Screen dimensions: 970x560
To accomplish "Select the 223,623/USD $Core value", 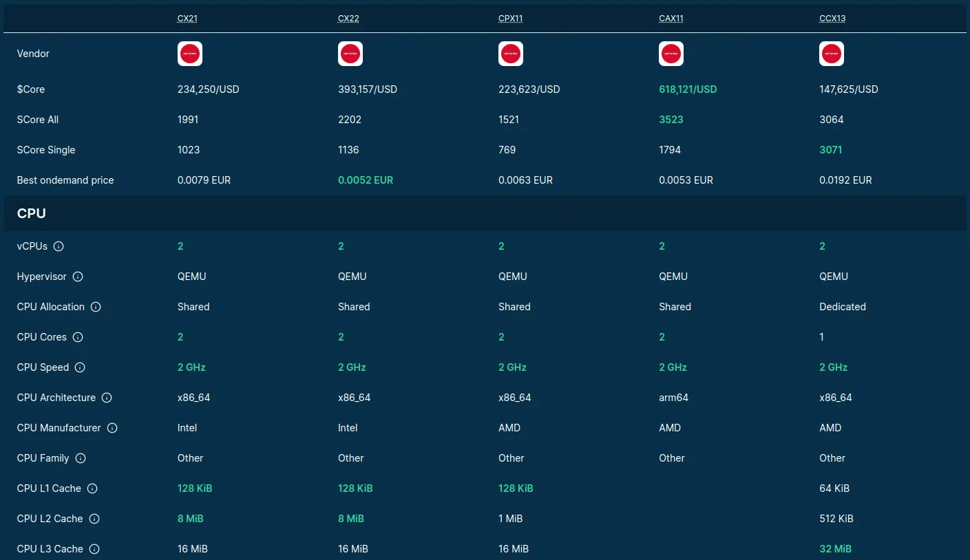I will click(x=529, y=89).
